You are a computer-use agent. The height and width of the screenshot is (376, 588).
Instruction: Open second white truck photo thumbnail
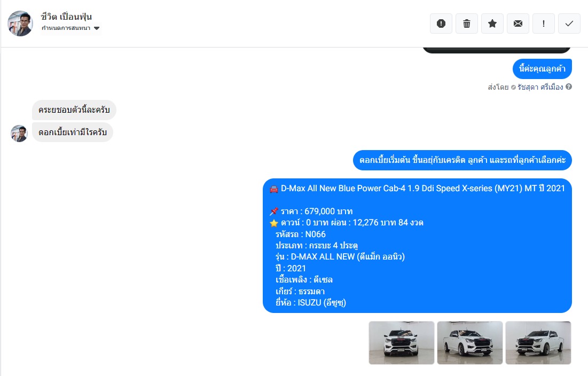click(x=470, y=343)
